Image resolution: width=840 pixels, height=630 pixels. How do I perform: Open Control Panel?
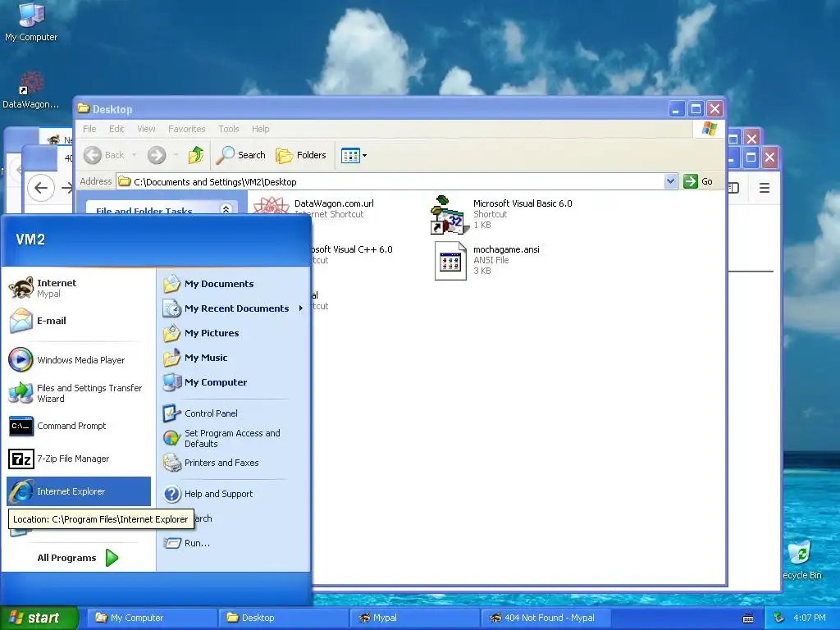pos(234,413)
